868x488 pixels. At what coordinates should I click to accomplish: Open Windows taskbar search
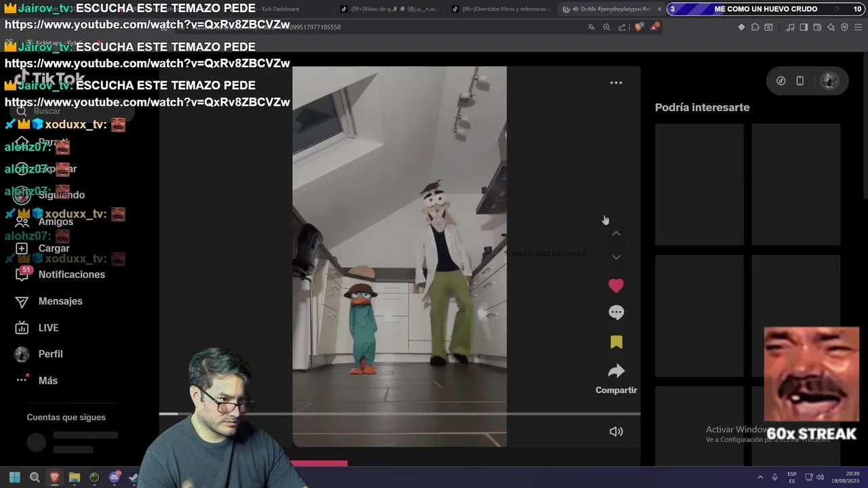[35, 477]
